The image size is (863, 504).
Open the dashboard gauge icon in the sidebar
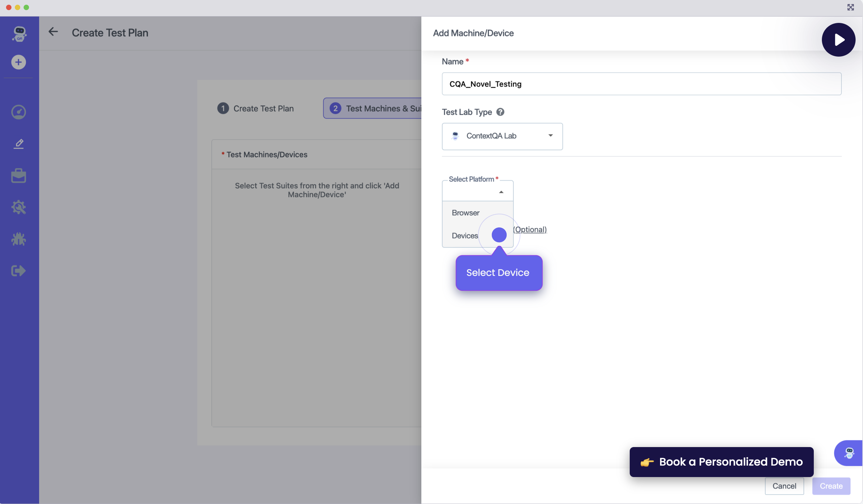coord(19,112)
